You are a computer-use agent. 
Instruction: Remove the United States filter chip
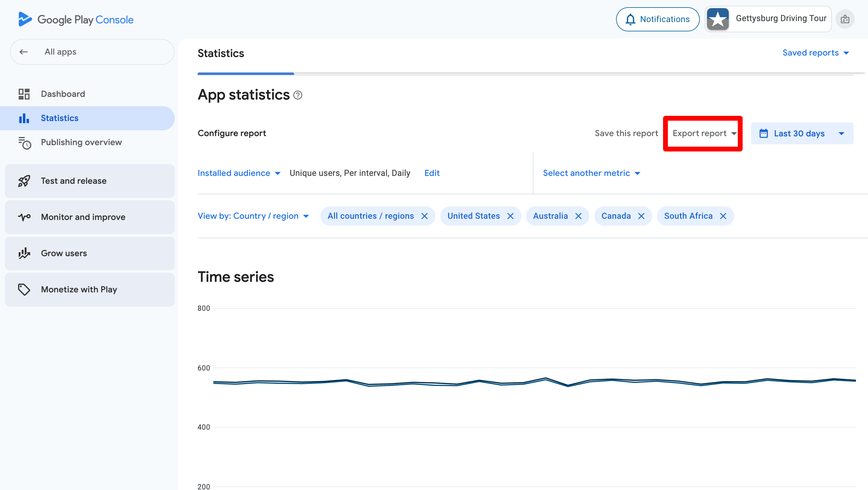click(x=511, y=216)
